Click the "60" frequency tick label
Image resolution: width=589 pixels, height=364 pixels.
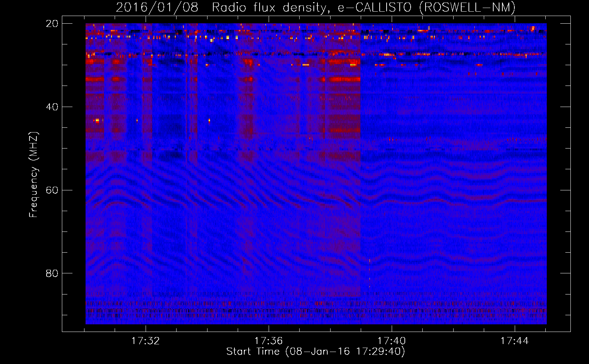pyautogui.click(x=52, y=190)
